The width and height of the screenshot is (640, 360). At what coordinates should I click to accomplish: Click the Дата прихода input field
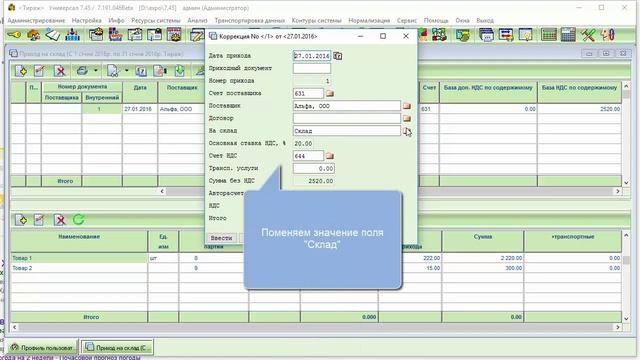(312, 56)
